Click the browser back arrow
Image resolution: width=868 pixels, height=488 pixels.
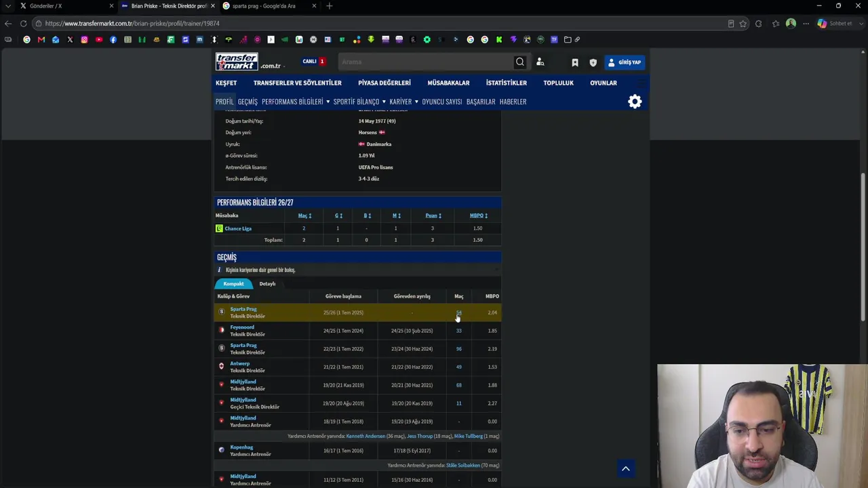(8, 24)
